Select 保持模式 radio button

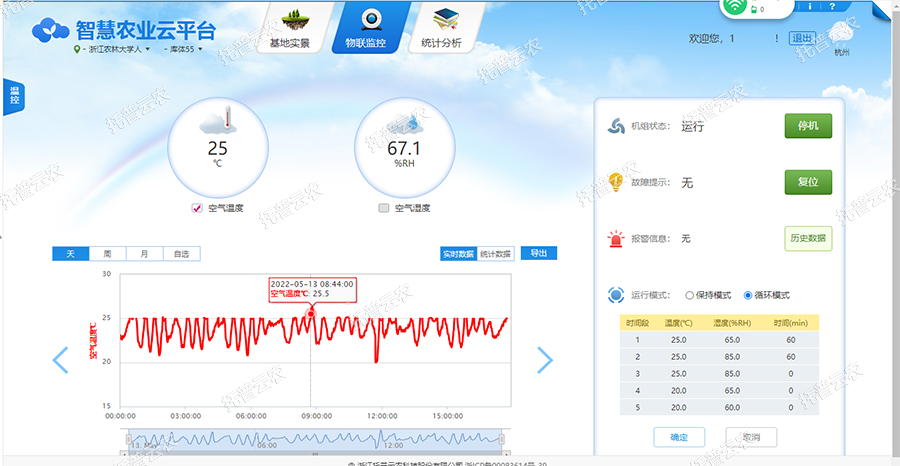click(690, 296)
